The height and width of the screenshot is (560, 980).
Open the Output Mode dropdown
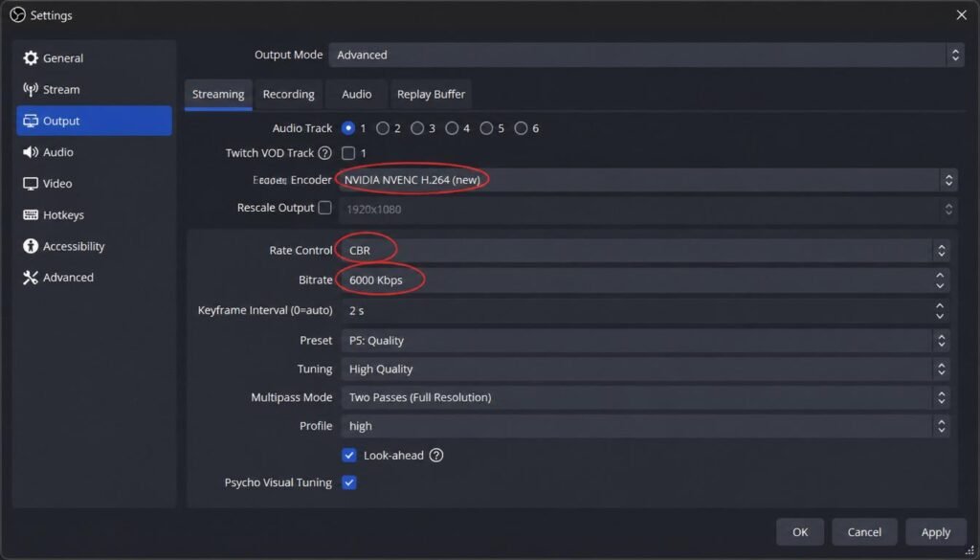click(x=646, y=55)
